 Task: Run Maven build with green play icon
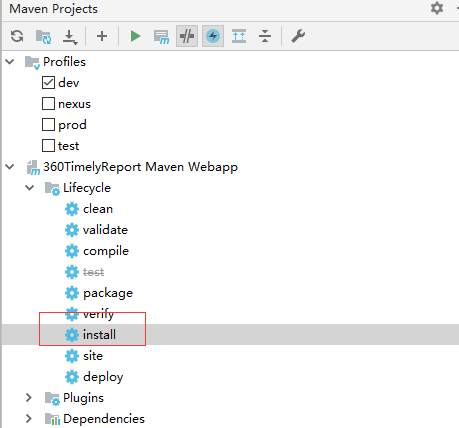(x=135, y=36)
